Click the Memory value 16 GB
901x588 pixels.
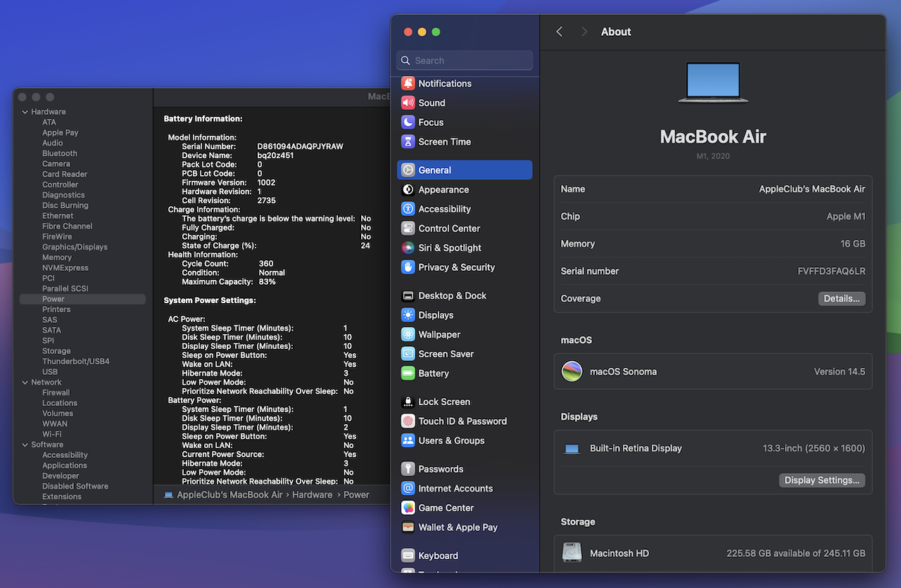pyautogui.click(x=852, y=244)
